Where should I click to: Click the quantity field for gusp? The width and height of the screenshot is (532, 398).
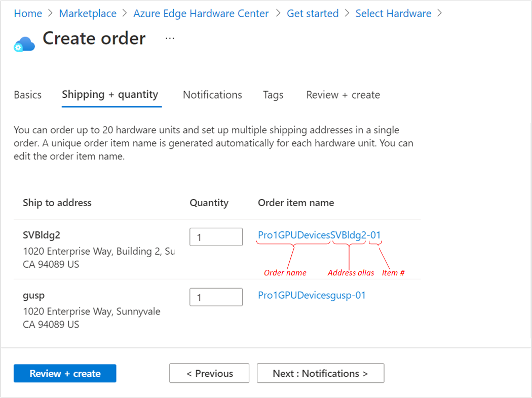(x=216, y=297)
